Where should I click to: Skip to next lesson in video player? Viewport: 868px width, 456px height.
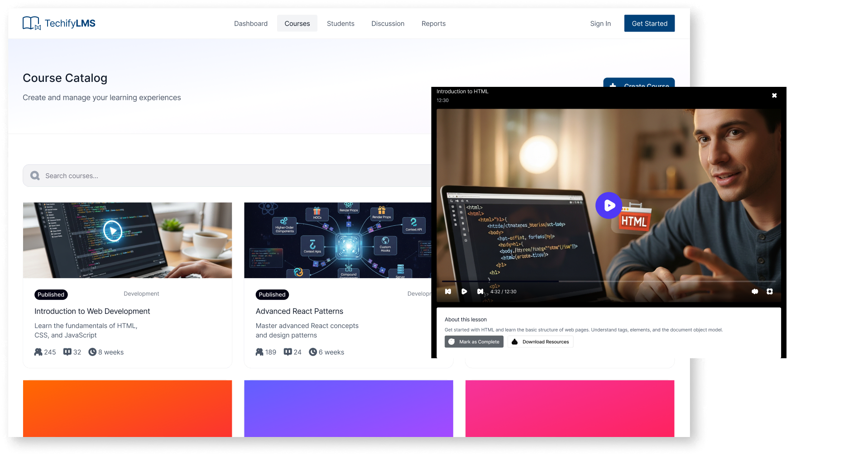pyautogui.click(x=480, y=292)
